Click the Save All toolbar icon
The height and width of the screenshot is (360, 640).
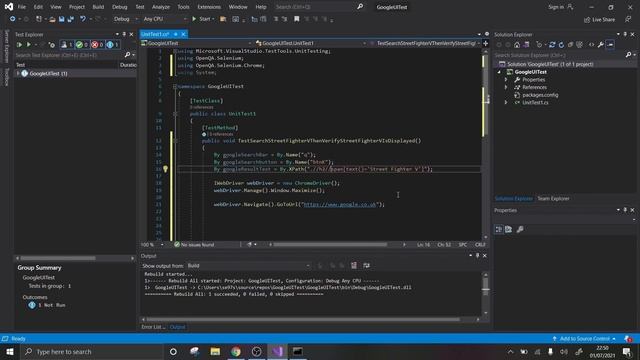70,19
